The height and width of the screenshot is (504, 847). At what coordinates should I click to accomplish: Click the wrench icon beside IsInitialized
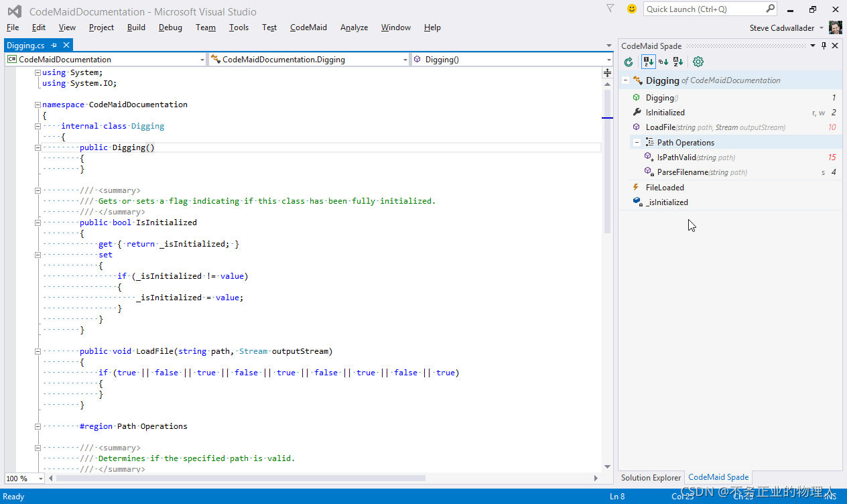tap(637, 113)
